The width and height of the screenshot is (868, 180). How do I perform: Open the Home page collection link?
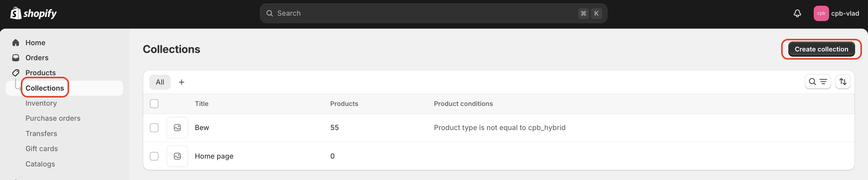click(214, 156)
